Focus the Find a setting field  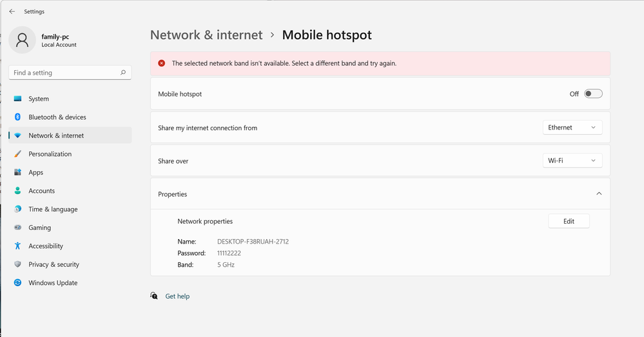70,73
